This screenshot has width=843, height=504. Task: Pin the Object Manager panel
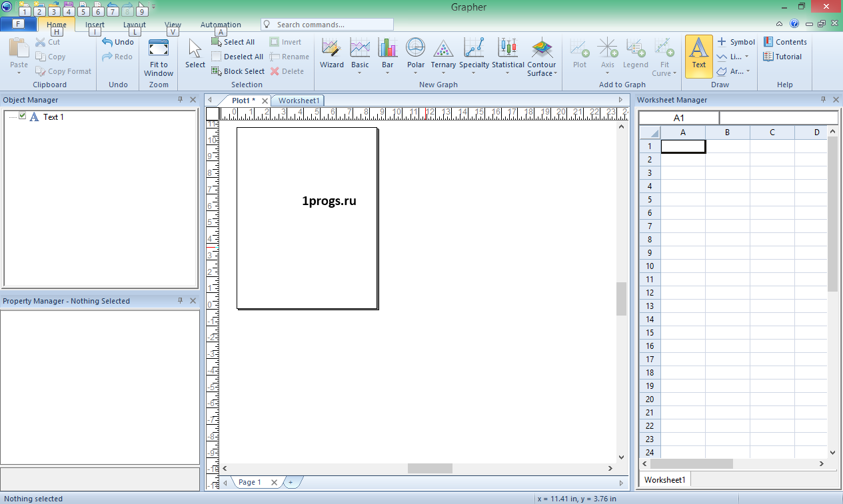coord(180,100)
